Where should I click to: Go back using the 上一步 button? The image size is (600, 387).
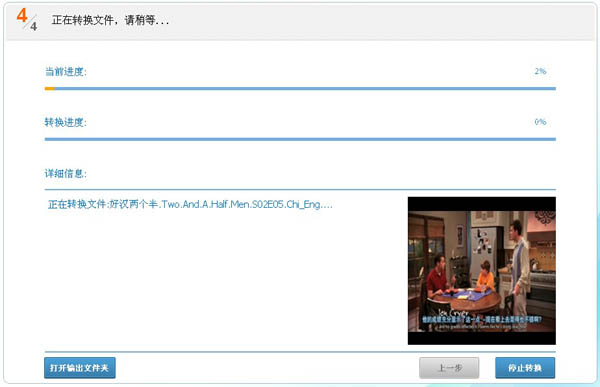pos(449,368)
